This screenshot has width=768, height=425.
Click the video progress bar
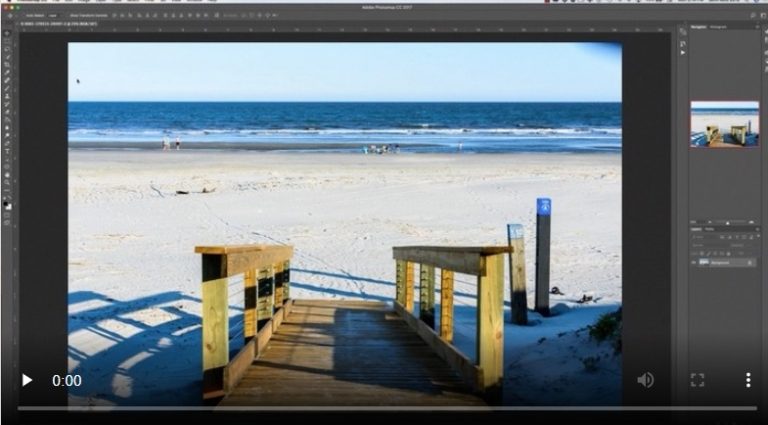point(385,408)
